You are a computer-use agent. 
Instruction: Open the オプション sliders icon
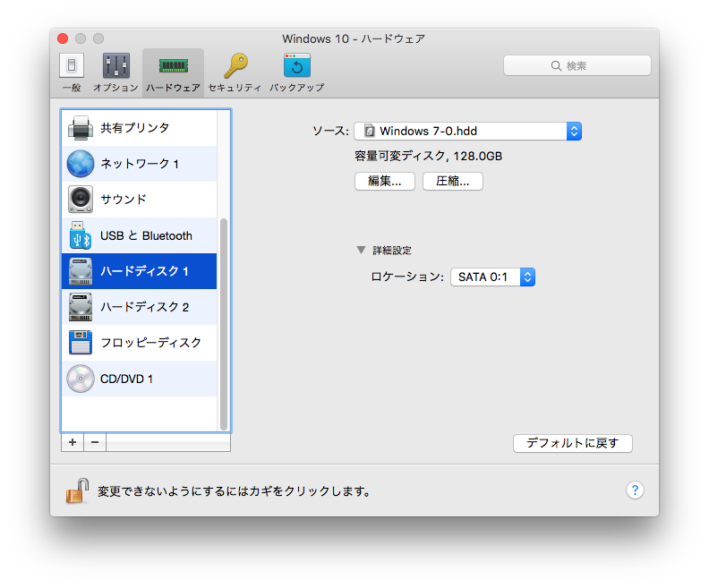[116, 65]
